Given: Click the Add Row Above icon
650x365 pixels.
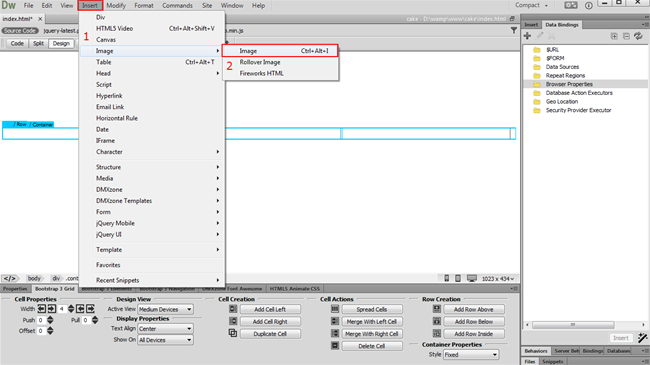Looking at the screenshot, I should tap(437, 309).
